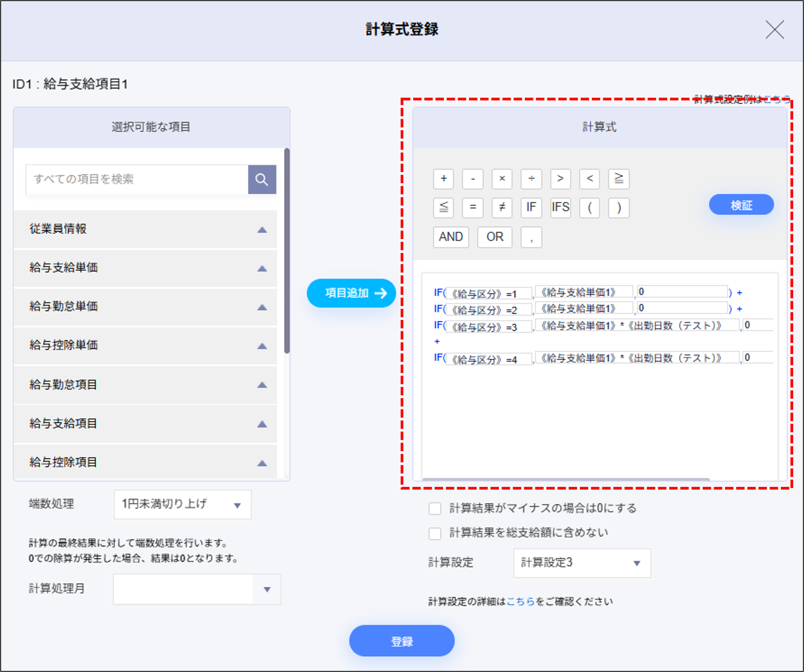Check 計算結果を総支給額に含めない option
This screenshot has height=672, width=804.
click(435, 534)
